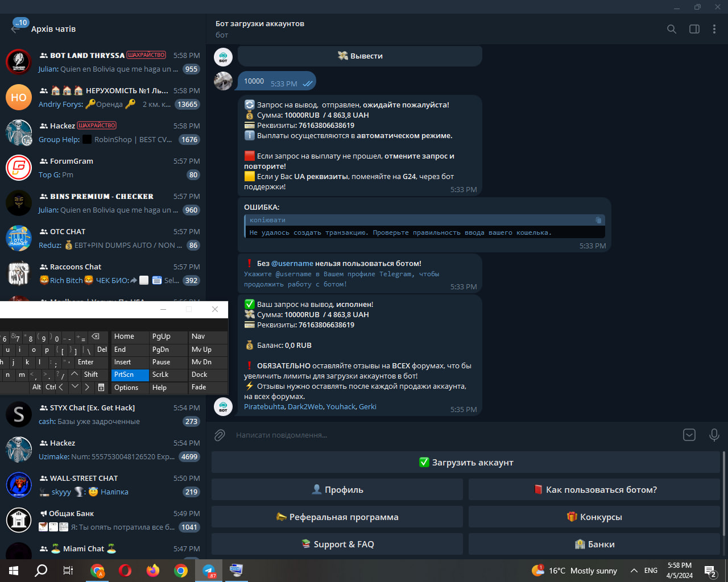Toggle the PrtScn key on on-screen keyboard
Viewport: 728px width, 582px height.
(130, 375)
